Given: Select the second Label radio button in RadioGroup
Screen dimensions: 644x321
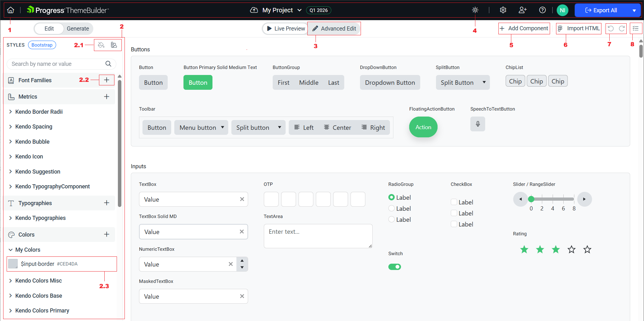Looking at the screenshot, I should [391, 208].
